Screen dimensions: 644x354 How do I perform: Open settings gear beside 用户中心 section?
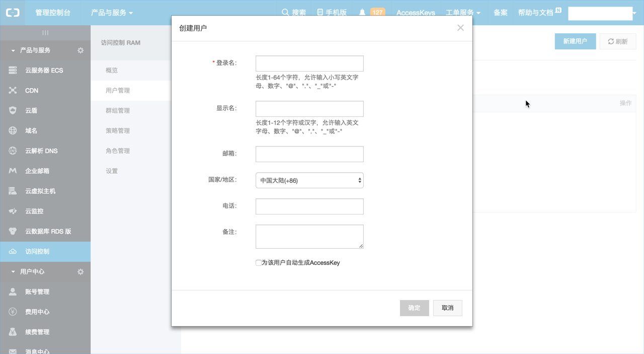point(80,272)
